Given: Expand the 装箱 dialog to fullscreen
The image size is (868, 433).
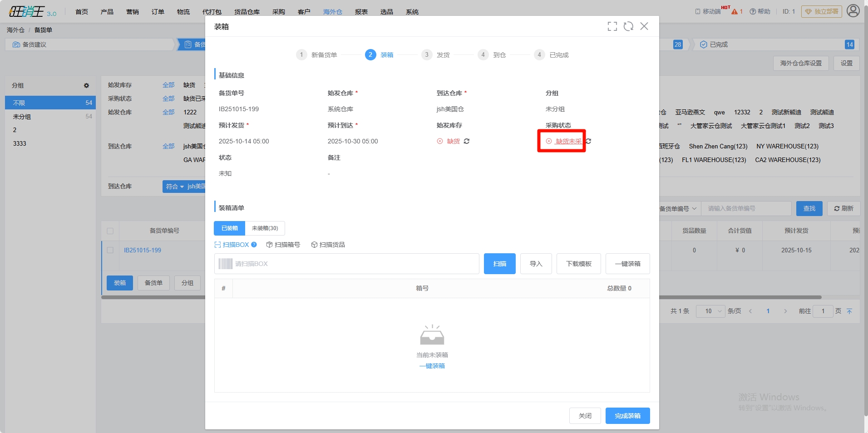Looking at the screenshot, I should click(612, 26).
